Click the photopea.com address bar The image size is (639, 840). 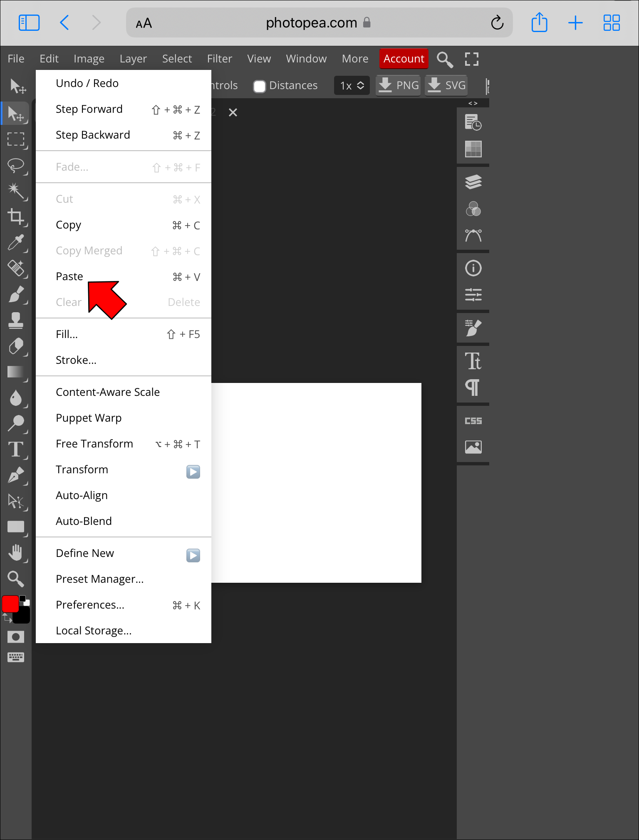[x=319, y=22]
